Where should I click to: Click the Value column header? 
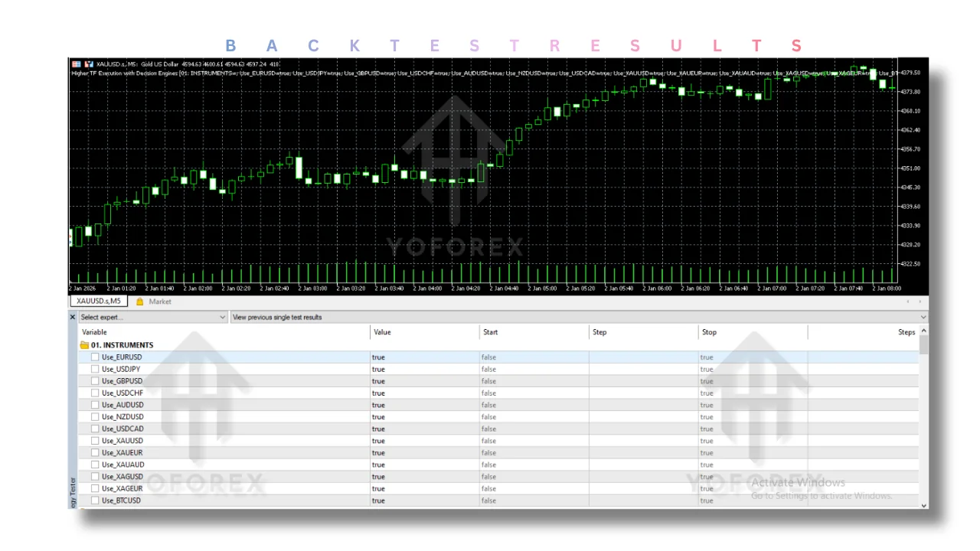424,332
